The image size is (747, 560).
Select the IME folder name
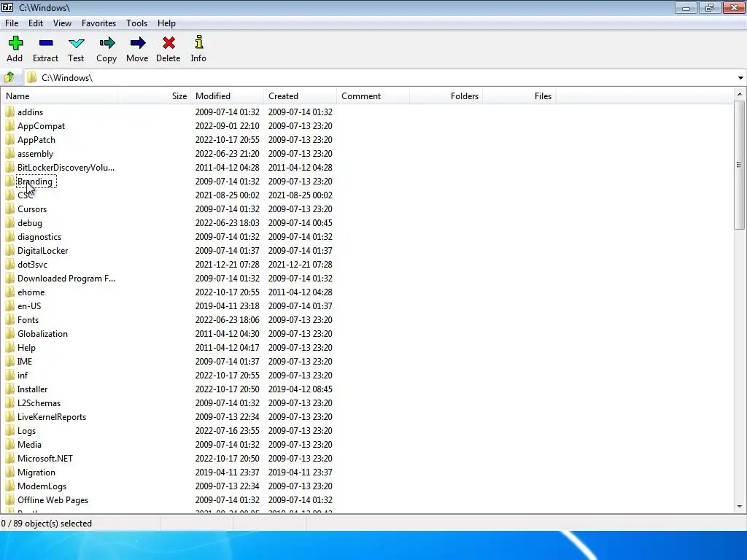[x=25, y=362]
